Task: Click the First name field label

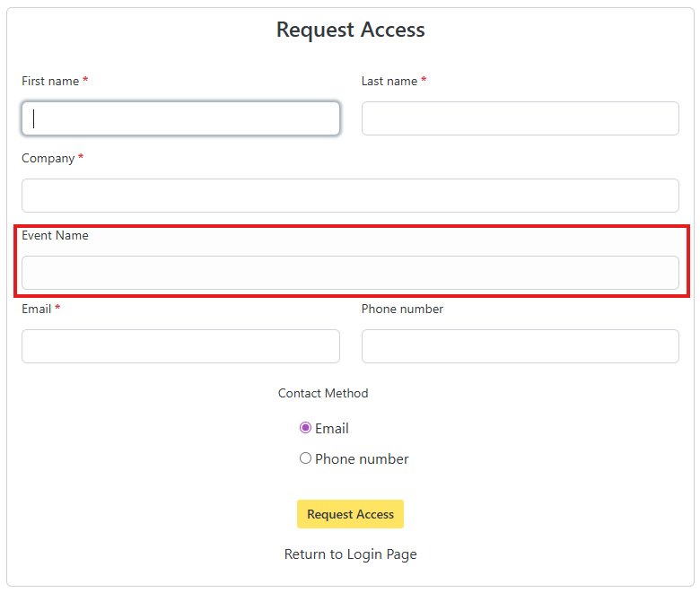Action: [50, 81]
